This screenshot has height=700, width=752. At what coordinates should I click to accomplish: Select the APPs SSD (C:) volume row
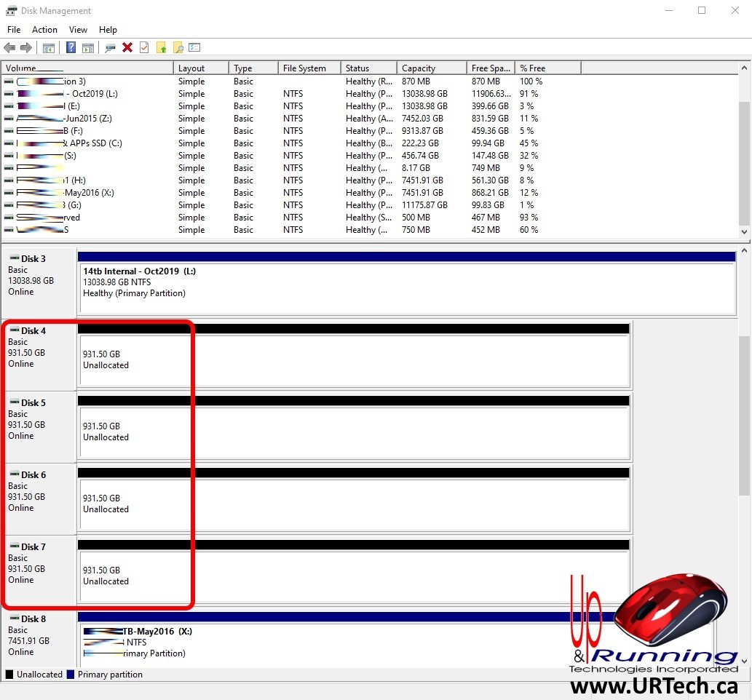click(95, 143)
